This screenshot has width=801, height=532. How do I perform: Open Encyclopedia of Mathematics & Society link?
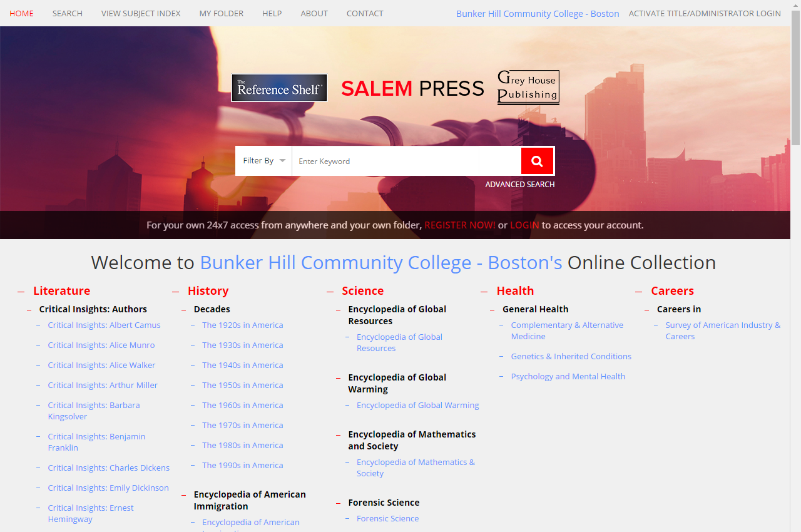coord(416,468)
